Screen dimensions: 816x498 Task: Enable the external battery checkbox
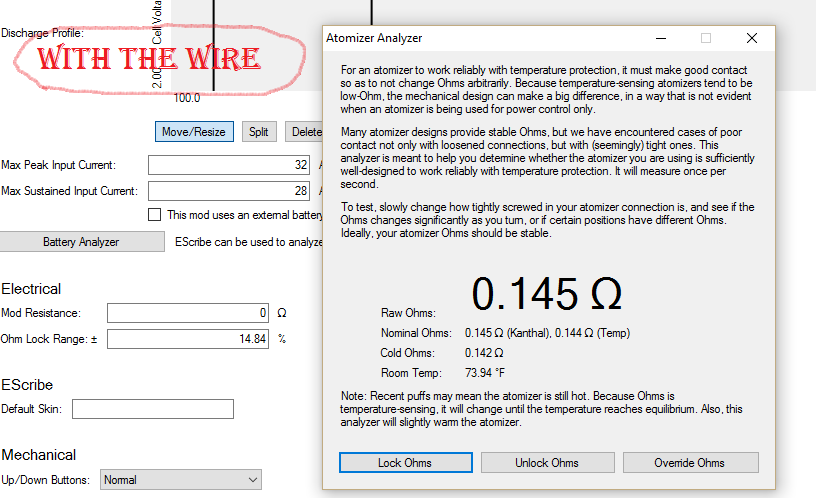point(154,214)
